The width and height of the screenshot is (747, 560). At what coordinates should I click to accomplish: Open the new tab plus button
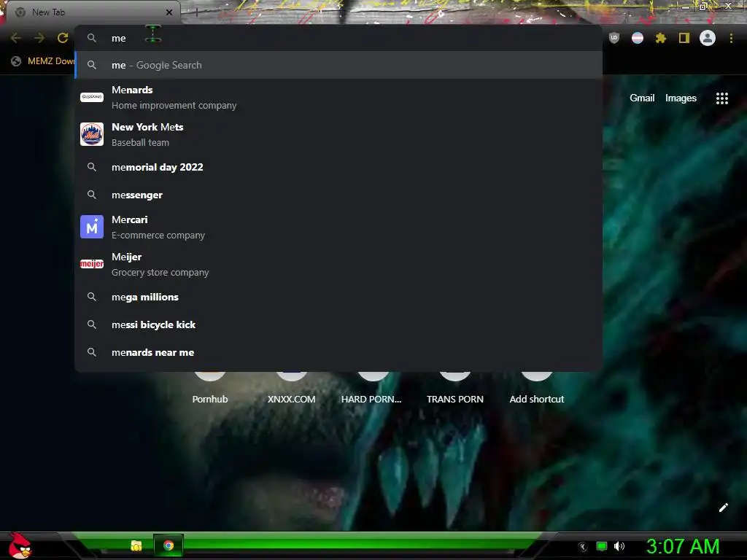coord(196,12)
